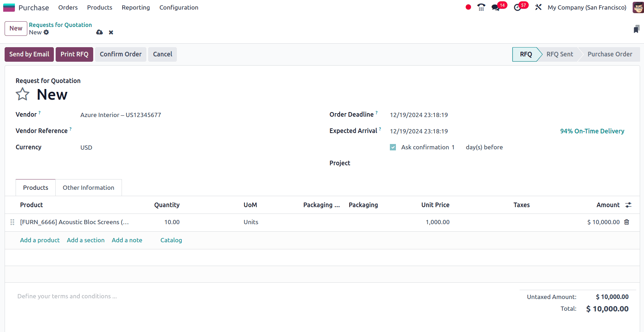644x332 pixels.
Task: Select the Purchase Order status stage
Action: [x=610, y=54]
